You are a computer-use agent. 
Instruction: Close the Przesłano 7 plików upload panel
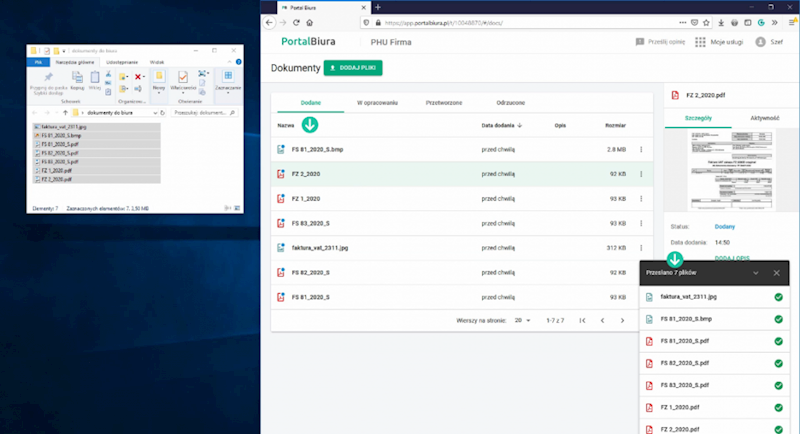[x=777, y=273]
